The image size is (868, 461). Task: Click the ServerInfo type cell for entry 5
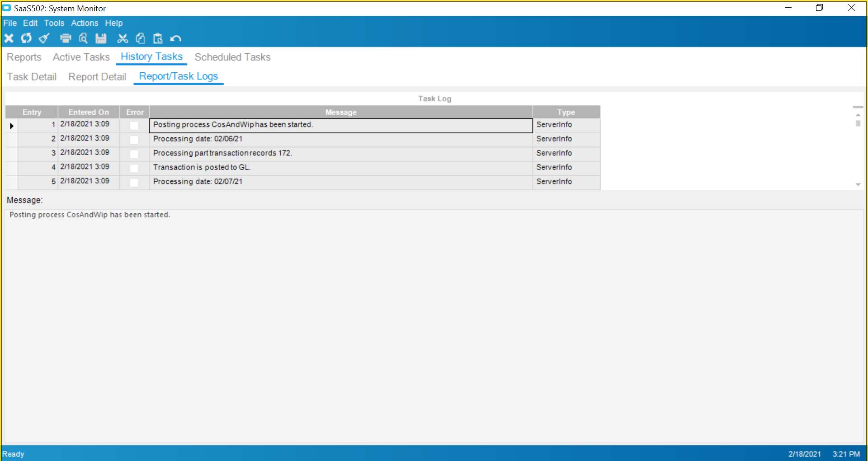[x=566, y=183]
